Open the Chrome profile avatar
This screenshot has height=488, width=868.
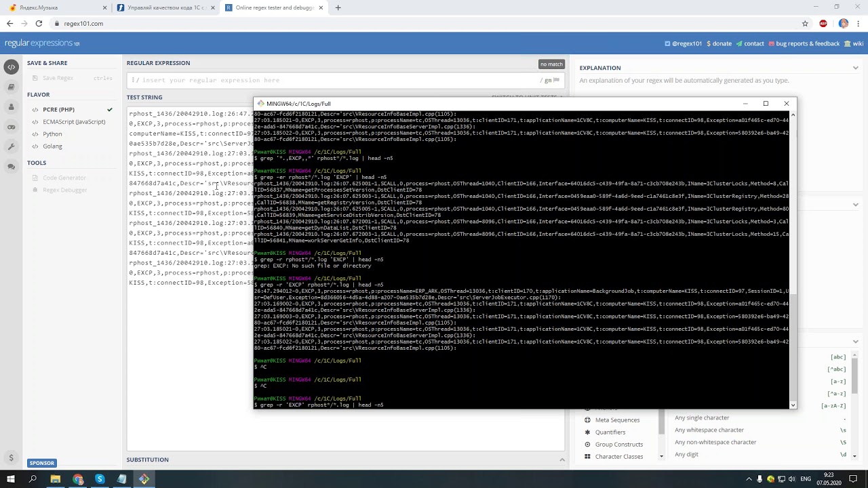tap(844, 24)
